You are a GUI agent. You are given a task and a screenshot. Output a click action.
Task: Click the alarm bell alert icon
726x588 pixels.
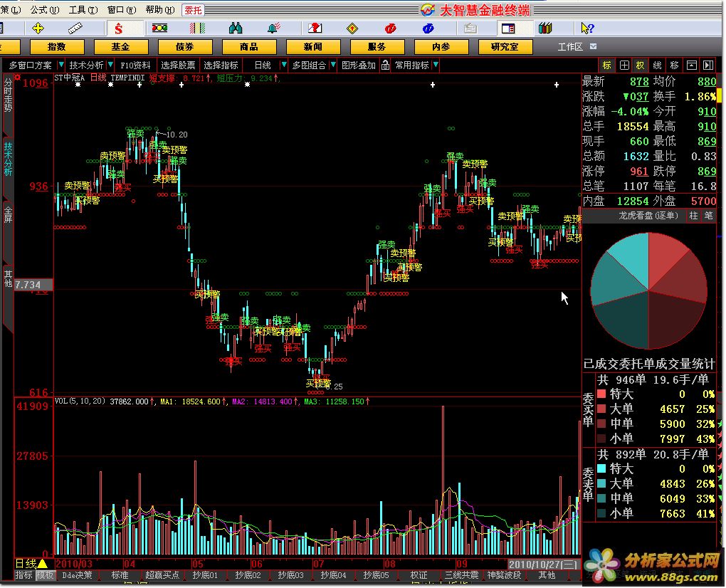pyautogui.click(x=273, y=28)
